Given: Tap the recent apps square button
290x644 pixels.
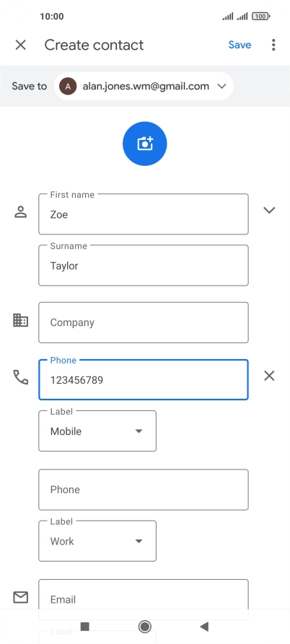Looking at the screenshot, I should coord(85,627).
